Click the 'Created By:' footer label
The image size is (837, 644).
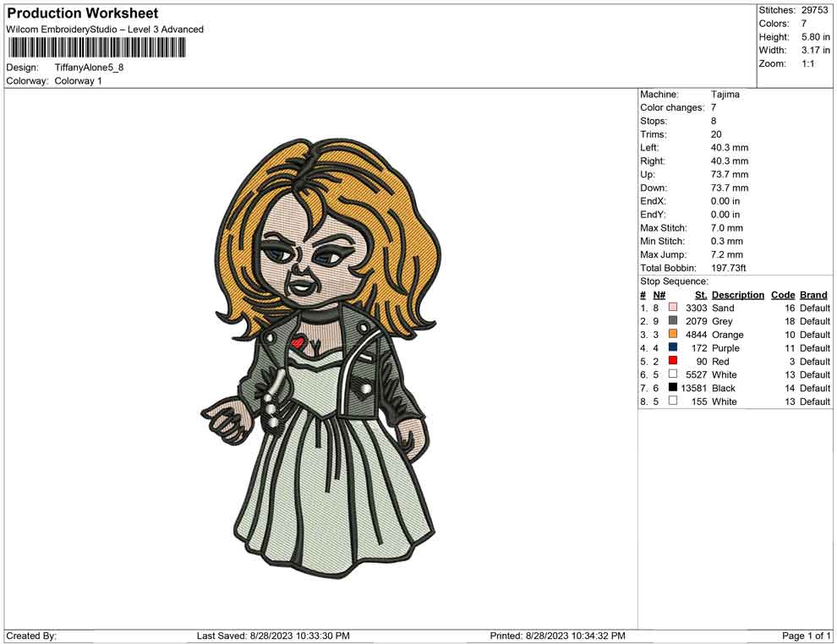point(31,636)
